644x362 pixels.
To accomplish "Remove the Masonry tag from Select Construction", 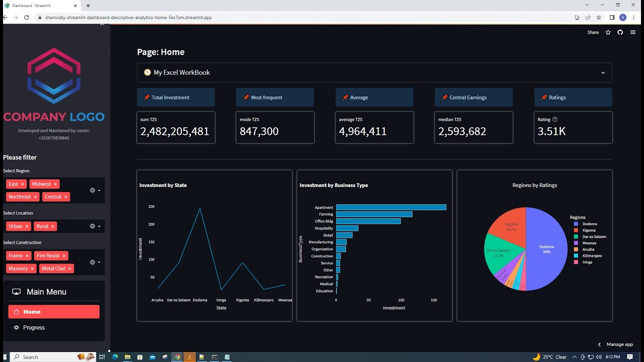I will (x=32, y=268).
